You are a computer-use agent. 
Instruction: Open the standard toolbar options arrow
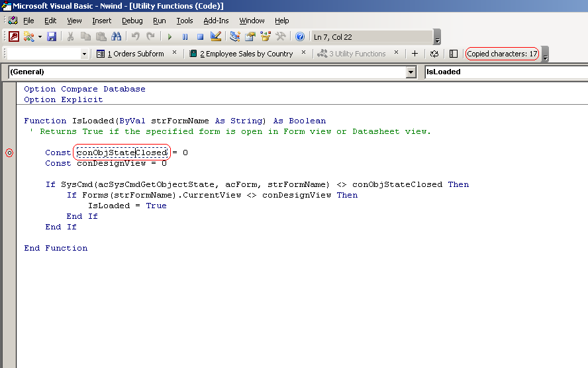(x=437, y=37)
